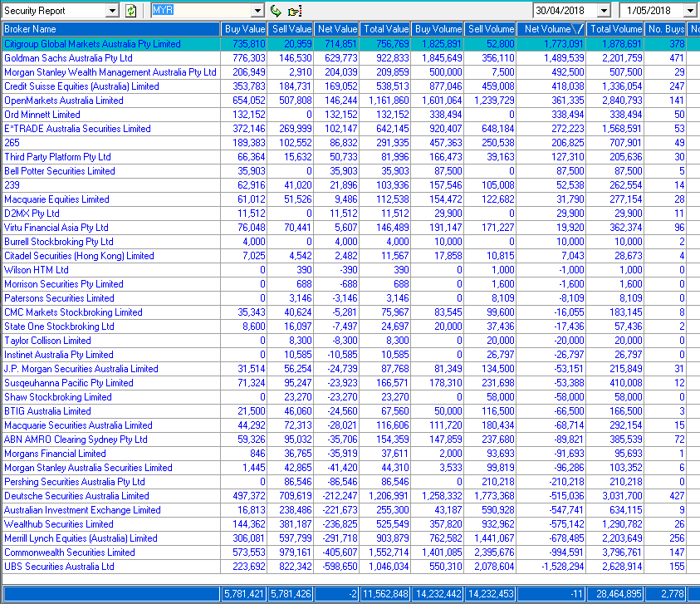Sort by the Total Value column header
Viewport: 700px width, 604px height.
pyautogui.click(x=385, y=29)
